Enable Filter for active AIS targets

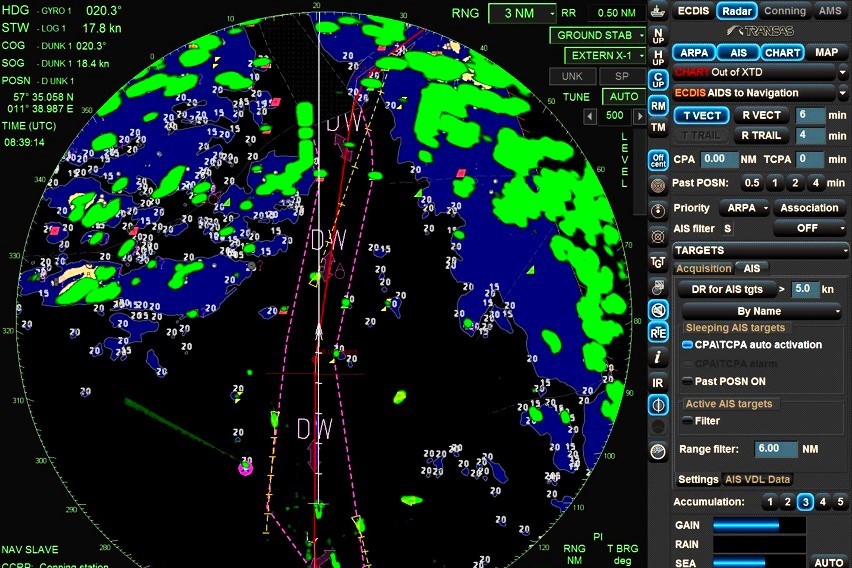click(x=688, y=421)
